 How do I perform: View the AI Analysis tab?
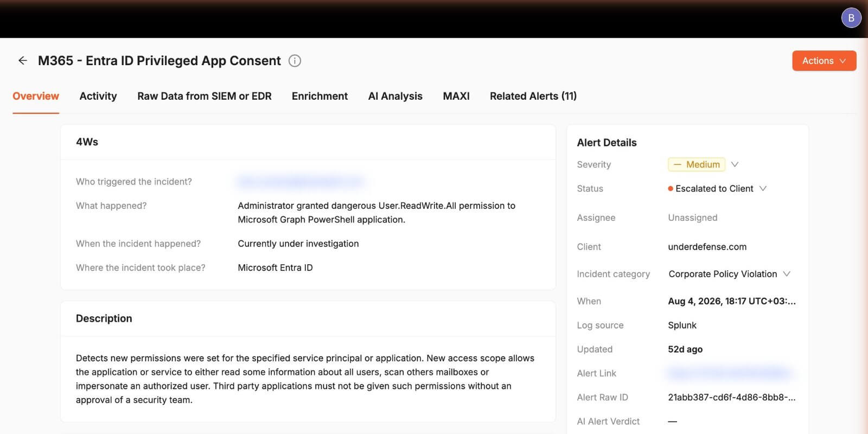395,96
